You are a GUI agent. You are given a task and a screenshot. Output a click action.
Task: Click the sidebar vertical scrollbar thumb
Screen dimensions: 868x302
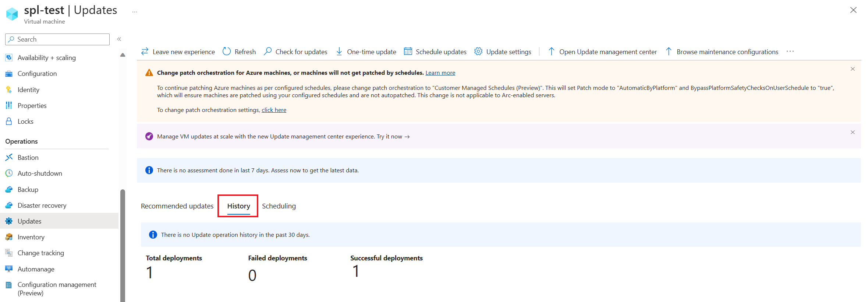coord(123,246)
